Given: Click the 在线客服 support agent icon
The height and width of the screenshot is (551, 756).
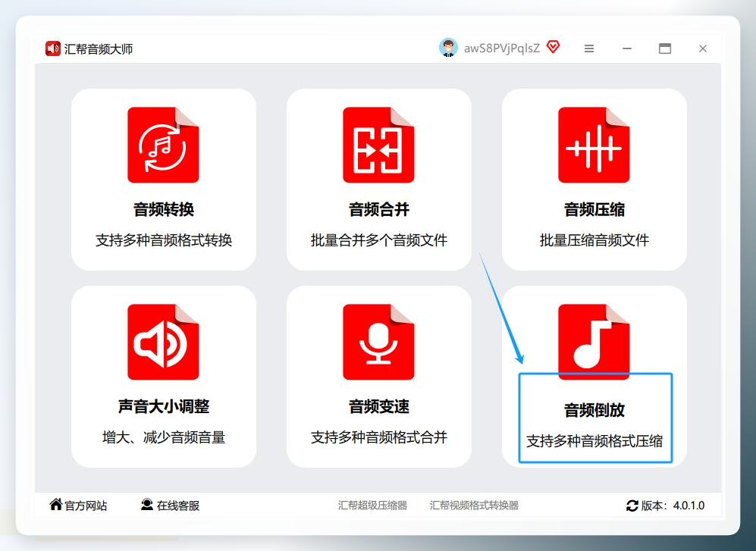Looking at the screenshot, I should (146, 504).
